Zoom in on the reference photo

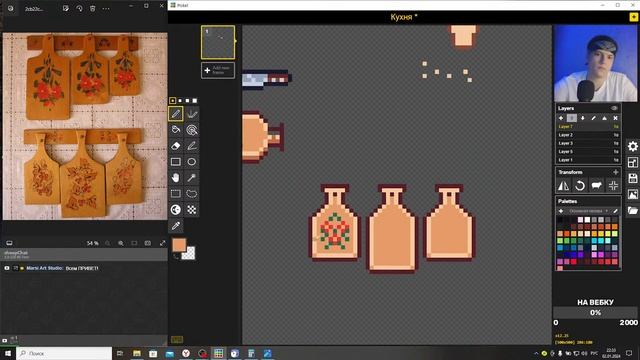(x=121, y=243)
